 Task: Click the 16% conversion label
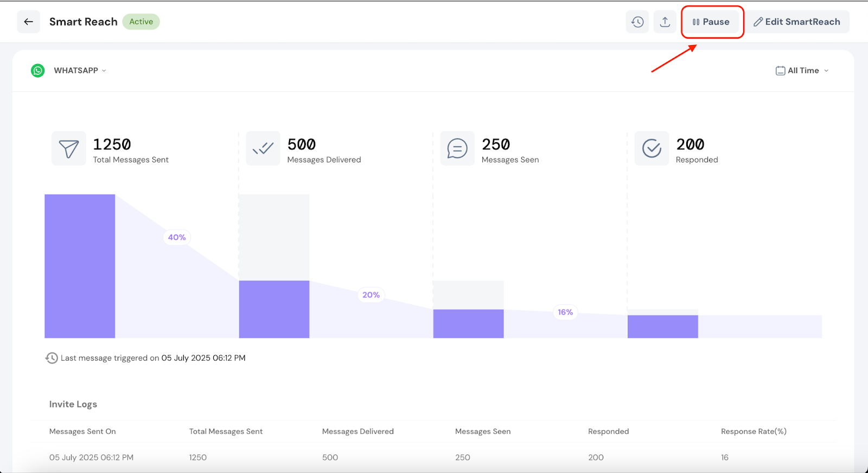coord(565,312)
